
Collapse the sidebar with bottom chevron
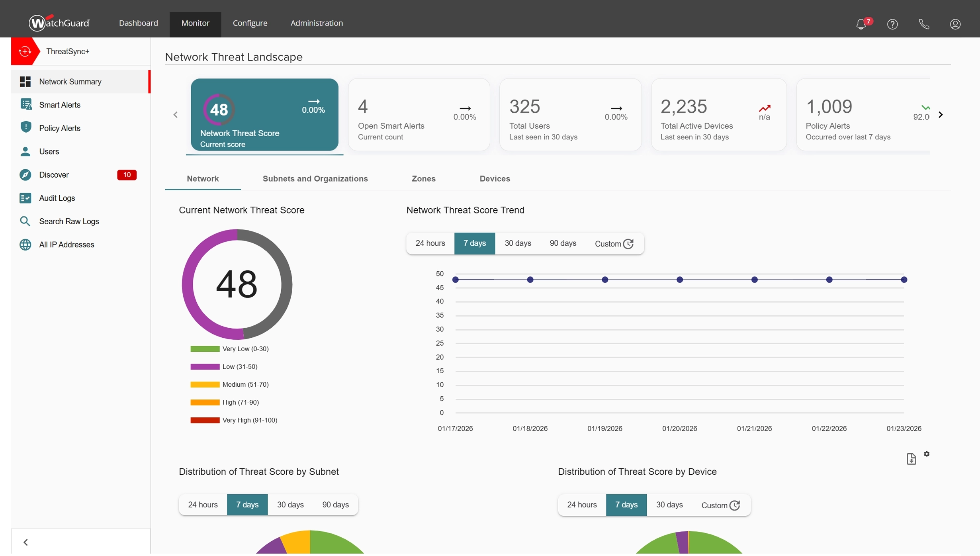(x=26, y=542)
